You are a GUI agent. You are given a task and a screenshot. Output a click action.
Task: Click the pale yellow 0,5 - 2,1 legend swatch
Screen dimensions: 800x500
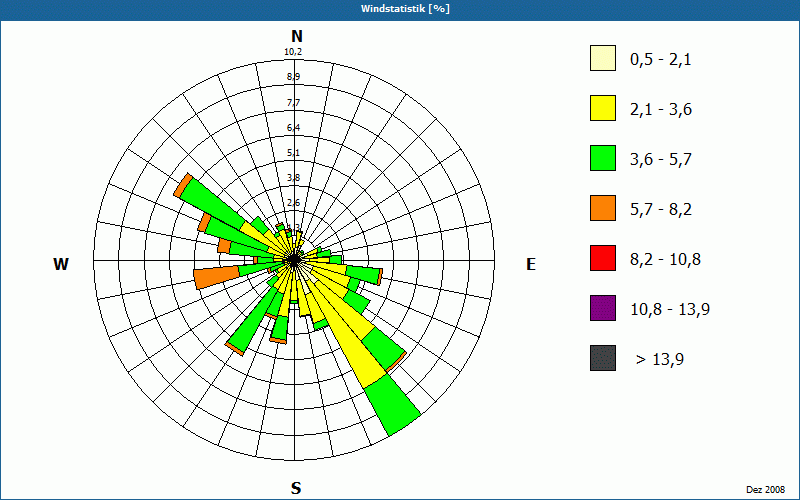pyautogui.click(x=603, y=58)
